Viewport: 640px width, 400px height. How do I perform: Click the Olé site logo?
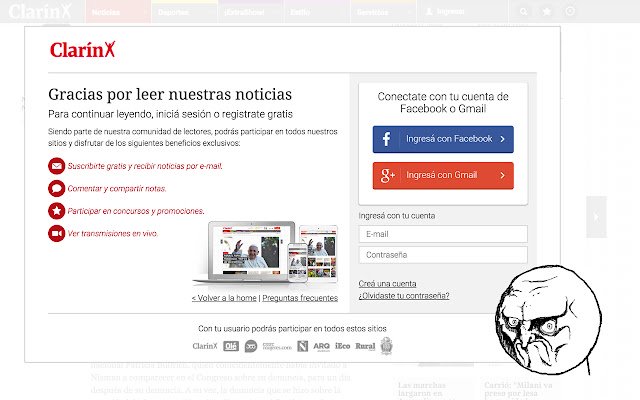pyautogui.click(x=231, y=346)
